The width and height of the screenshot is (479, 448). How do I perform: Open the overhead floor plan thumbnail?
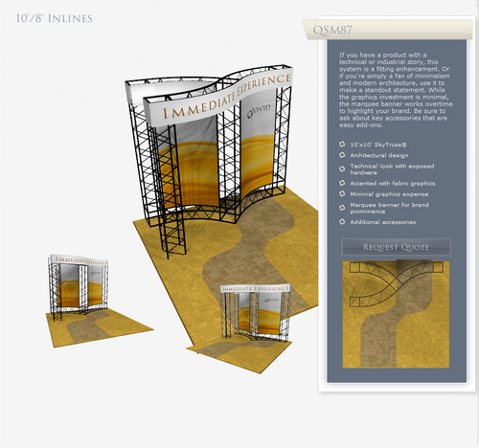coord(396,314)
